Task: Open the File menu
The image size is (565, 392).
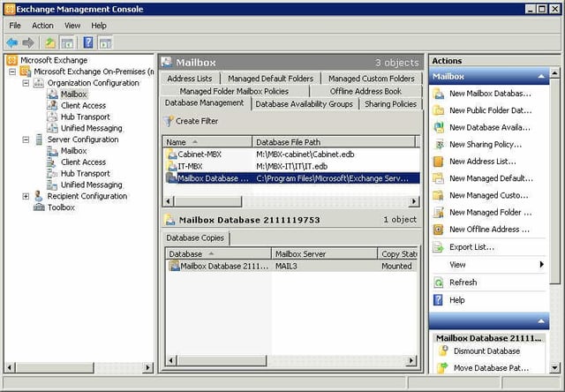Action: [x=15, y=26]
